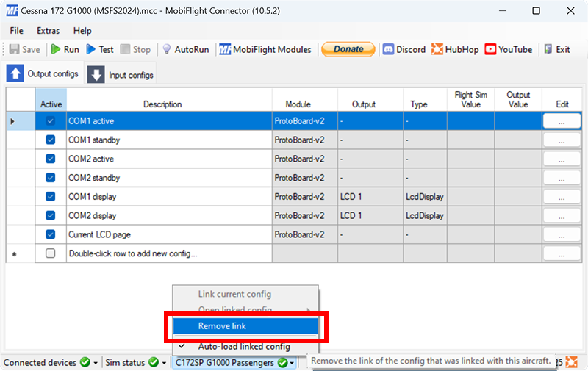
Task: Click the Output configs up-arrow icon
Action: pos(15,73)
